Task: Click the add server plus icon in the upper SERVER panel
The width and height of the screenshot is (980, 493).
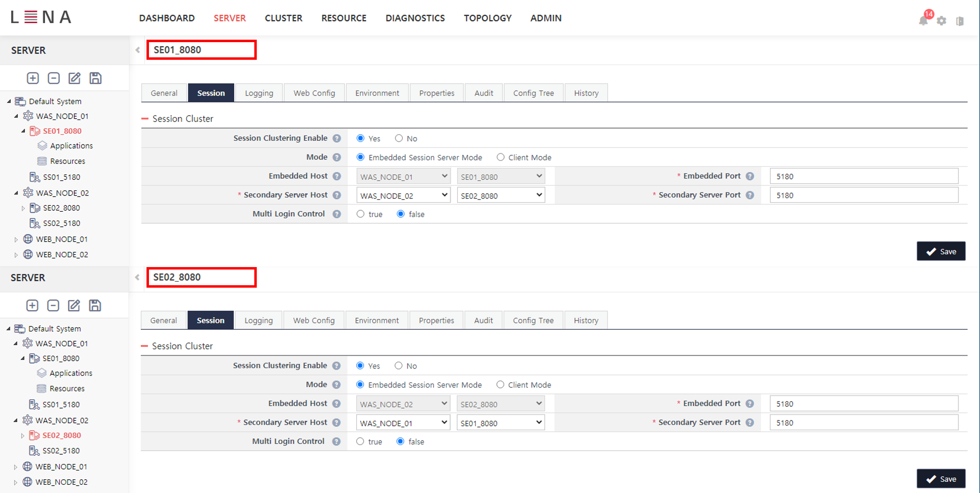Action: click(x=33, y=78)
